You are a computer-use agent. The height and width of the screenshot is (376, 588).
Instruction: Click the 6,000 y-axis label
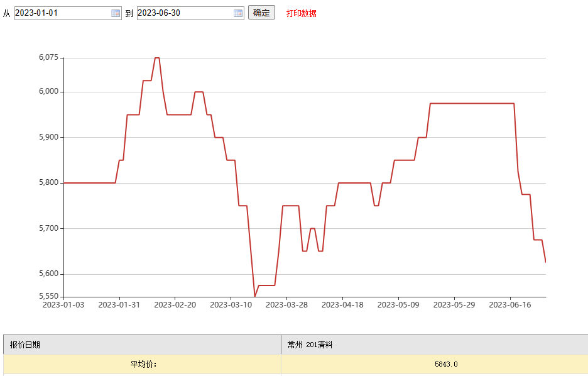(49, 92)
